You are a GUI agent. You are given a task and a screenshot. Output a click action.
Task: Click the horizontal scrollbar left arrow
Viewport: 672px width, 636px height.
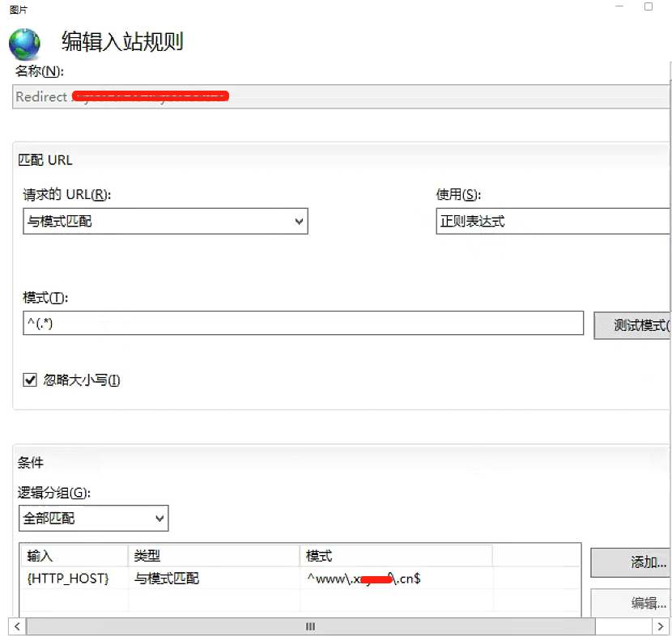15,626
